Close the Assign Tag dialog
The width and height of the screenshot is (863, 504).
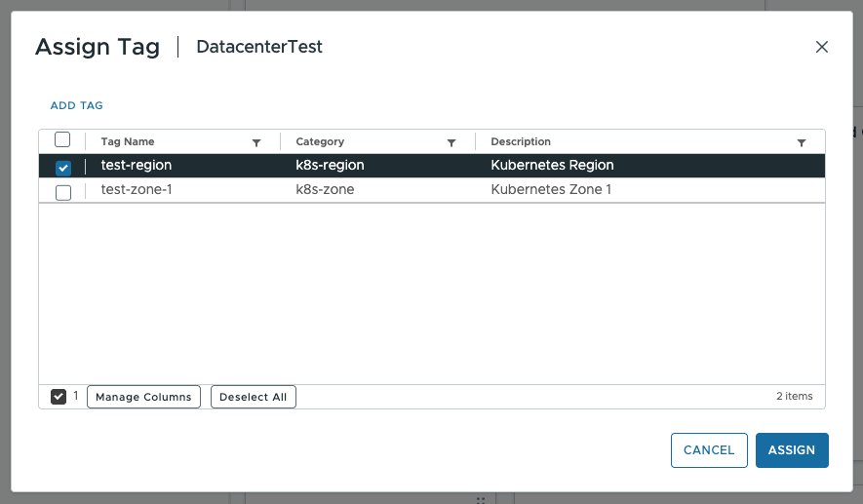click(x=821, y=47)
